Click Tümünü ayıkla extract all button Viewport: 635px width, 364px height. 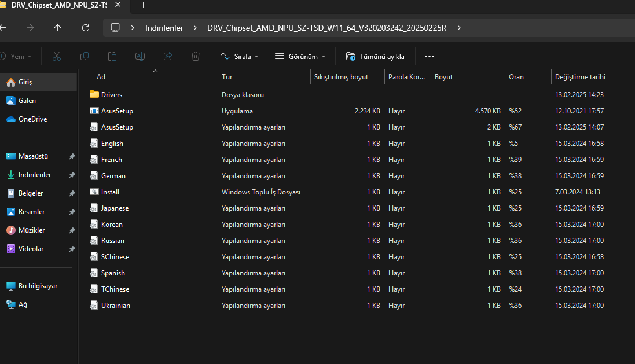pos(375,56)
